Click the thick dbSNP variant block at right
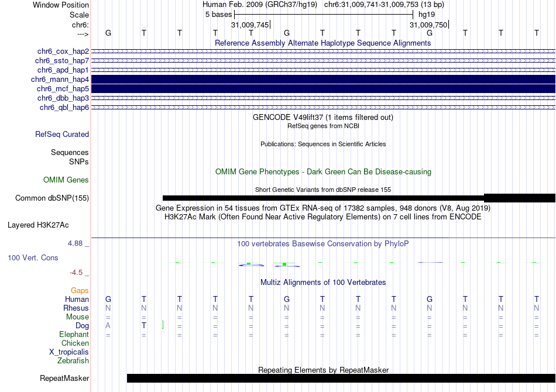556x392 pixels. (x=520, y=198)
